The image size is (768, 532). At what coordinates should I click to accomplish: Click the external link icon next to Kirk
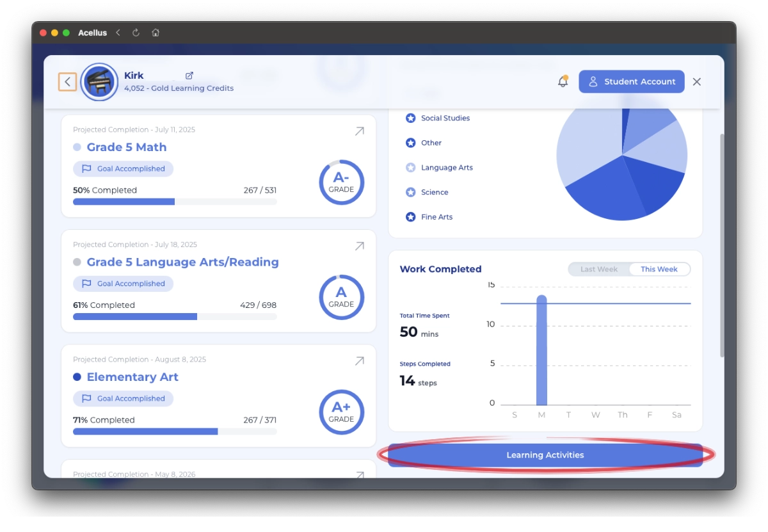point(189,76)
